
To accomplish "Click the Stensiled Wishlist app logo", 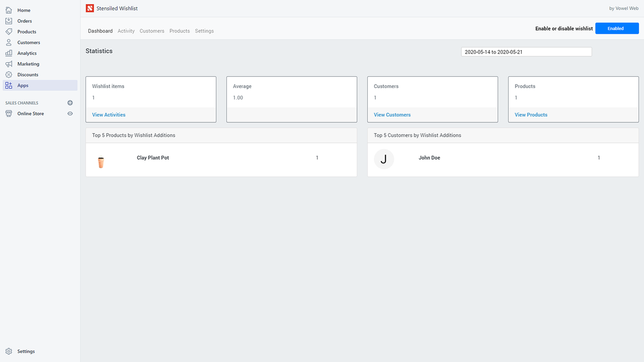I will point(90,8).
